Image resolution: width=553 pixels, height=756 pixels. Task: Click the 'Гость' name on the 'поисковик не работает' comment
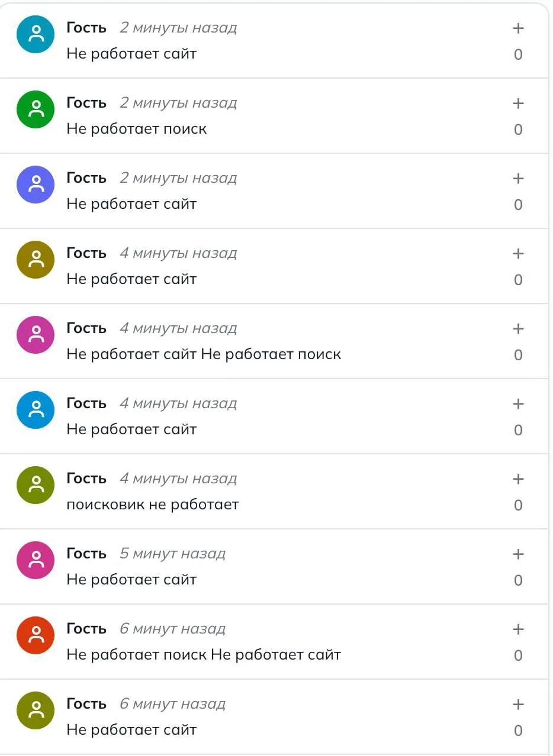[86, 479]
